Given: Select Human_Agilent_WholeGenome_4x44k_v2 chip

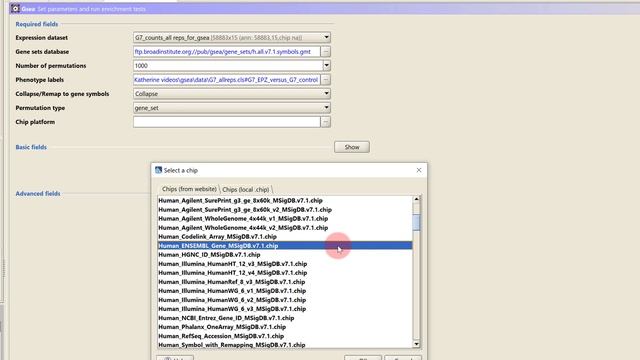Looking at the screenshot, I should coord(285,227).
